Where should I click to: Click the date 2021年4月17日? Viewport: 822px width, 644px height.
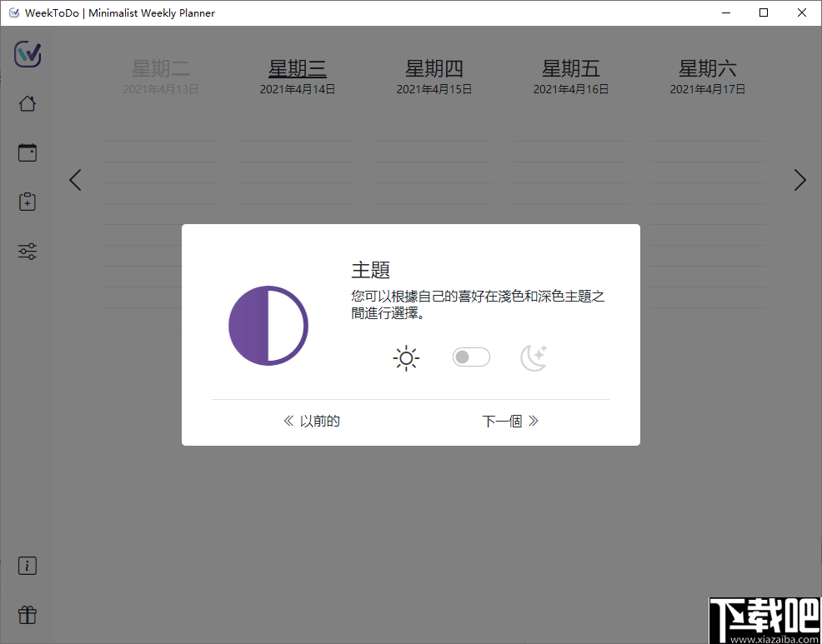point(708,90)
